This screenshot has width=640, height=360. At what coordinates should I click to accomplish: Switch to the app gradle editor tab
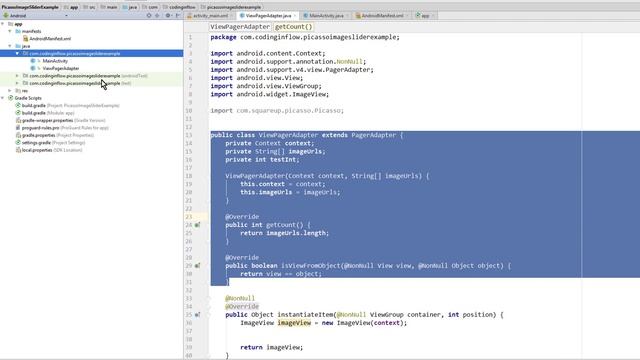click(425, 16)
